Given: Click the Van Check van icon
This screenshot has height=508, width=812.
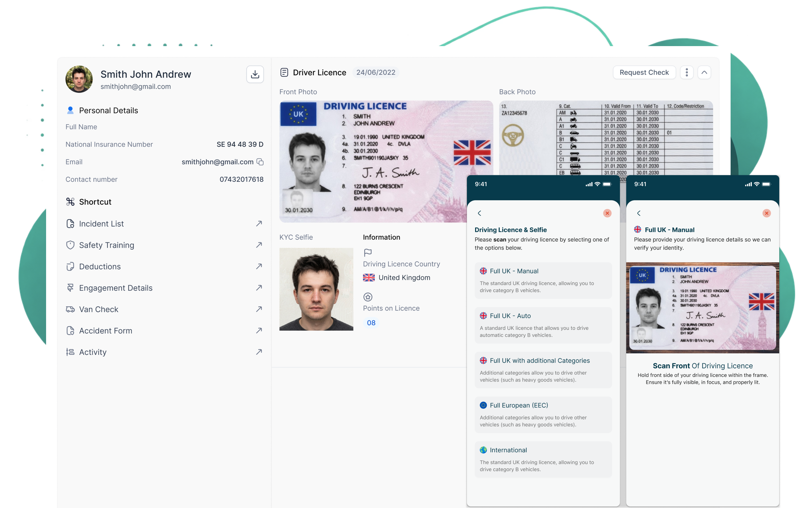Looking at the screenshot, I should tap(70, 309).
